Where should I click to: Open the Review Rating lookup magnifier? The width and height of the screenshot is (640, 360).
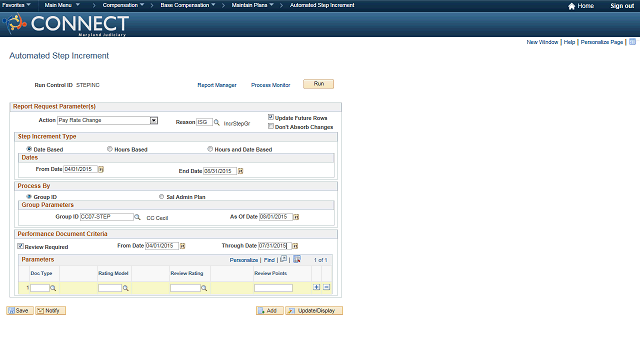[x=204, y=288]
